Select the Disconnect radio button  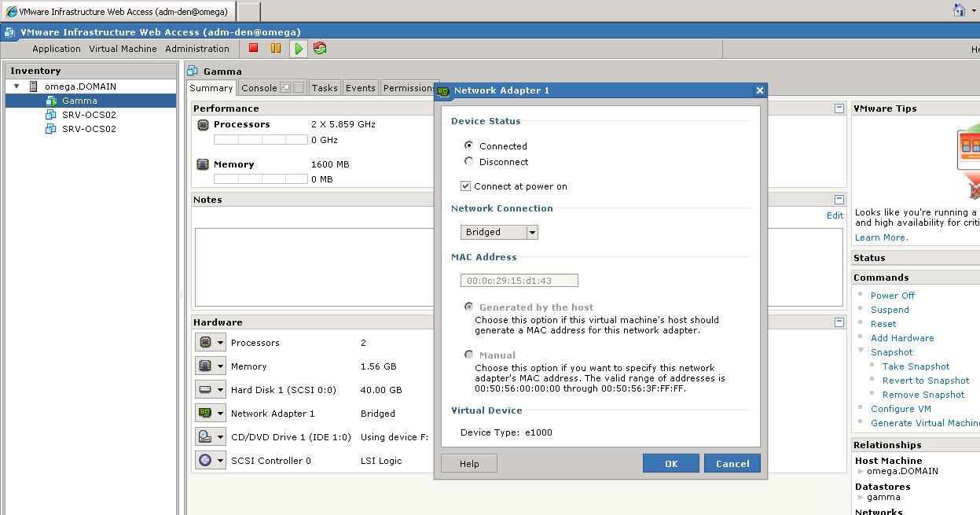click(469, 161)
